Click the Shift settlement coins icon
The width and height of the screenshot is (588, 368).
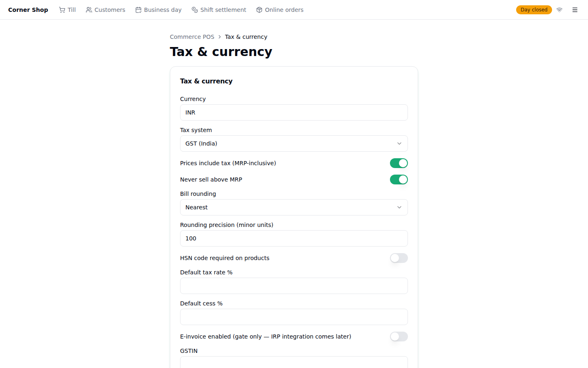(x=195, y=10)
